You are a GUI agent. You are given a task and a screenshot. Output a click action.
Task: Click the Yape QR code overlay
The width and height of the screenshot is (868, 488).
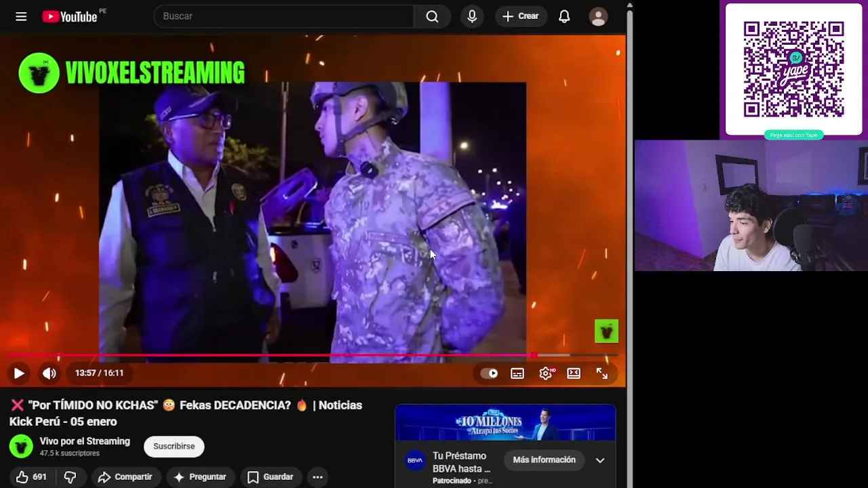tap(793, 70)
